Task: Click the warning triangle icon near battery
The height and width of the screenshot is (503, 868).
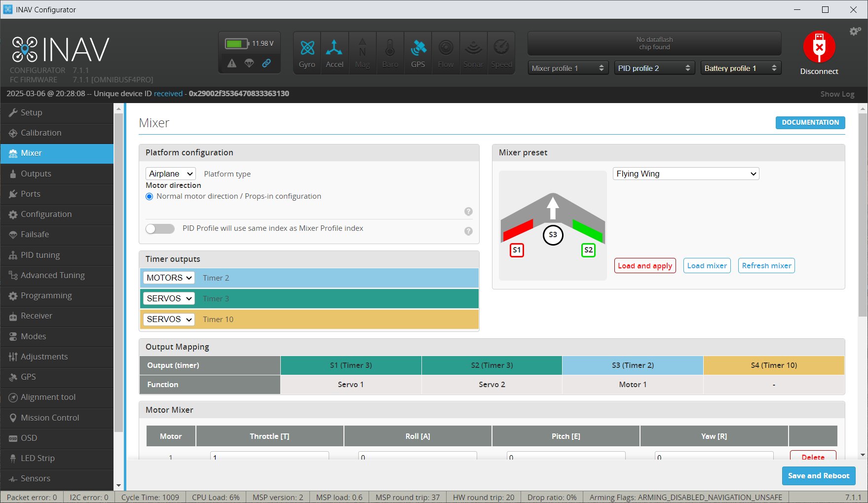Action: pyautogui.click(x=232, y=63)
